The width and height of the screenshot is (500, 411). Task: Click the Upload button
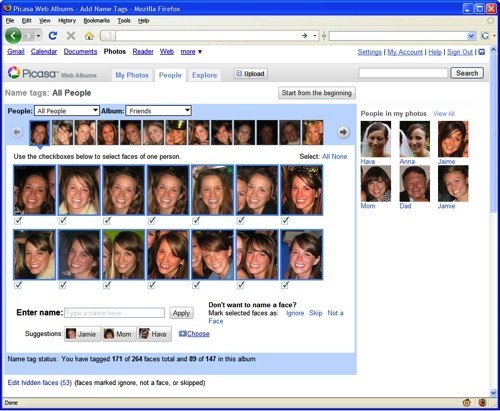(251, 73)
